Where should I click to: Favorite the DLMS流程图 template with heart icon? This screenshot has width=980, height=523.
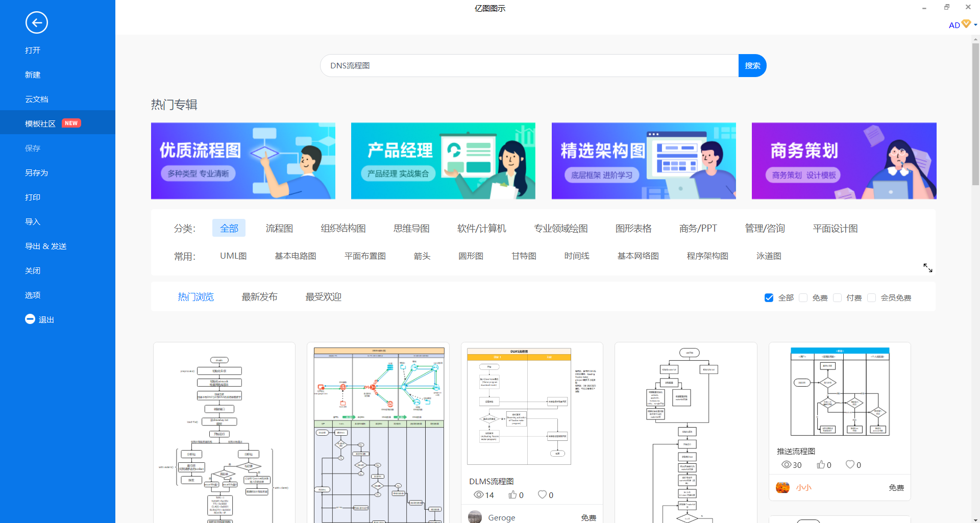click(x=543, y=494)
